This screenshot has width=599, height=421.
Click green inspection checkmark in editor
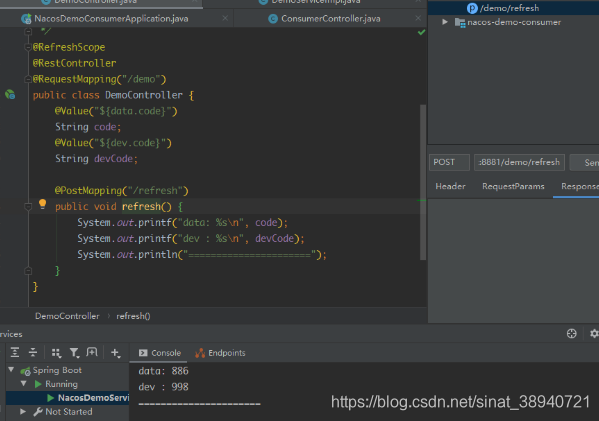click(421, 32)
